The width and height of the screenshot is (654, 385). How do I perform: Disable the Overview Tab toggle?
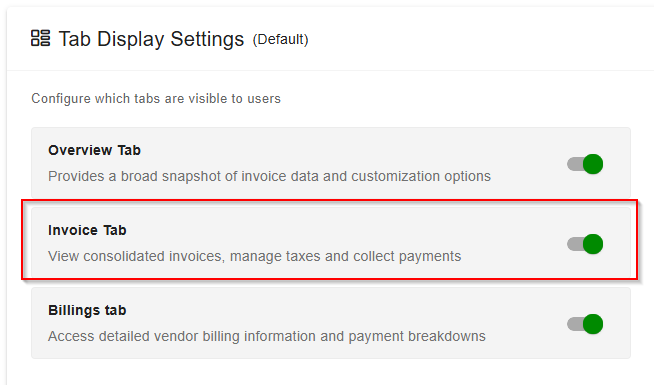coord(585,164)
